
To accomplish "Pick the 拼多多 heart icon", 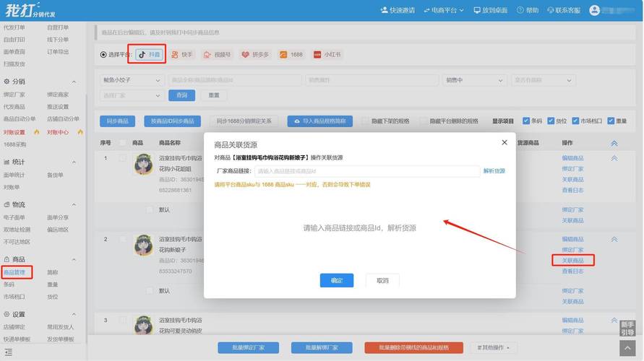I will [x=246, y=54].
